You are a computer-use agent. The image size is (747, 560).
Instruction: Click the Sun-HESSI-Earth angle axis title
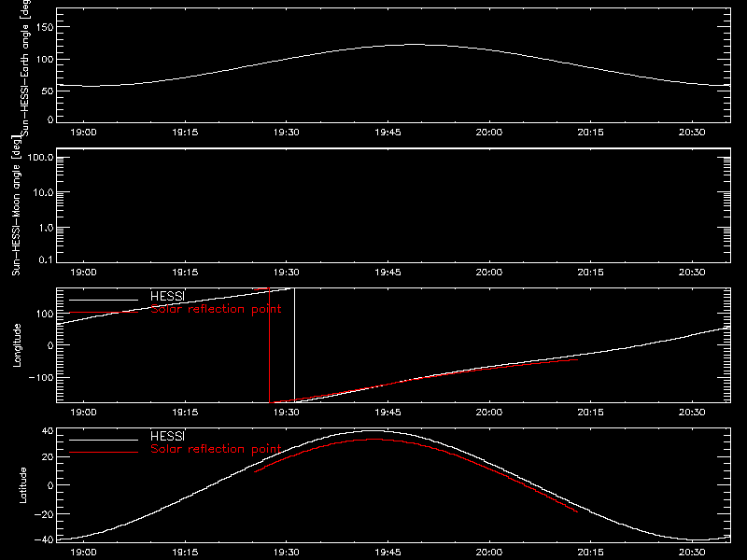[x=26, y=67]
